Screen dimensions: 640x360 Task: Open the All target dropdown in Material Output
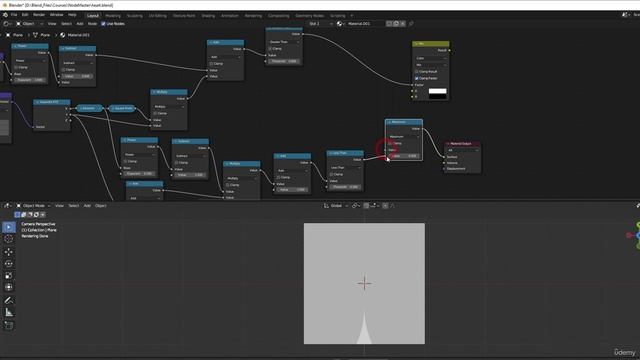(x=462, y=150)
